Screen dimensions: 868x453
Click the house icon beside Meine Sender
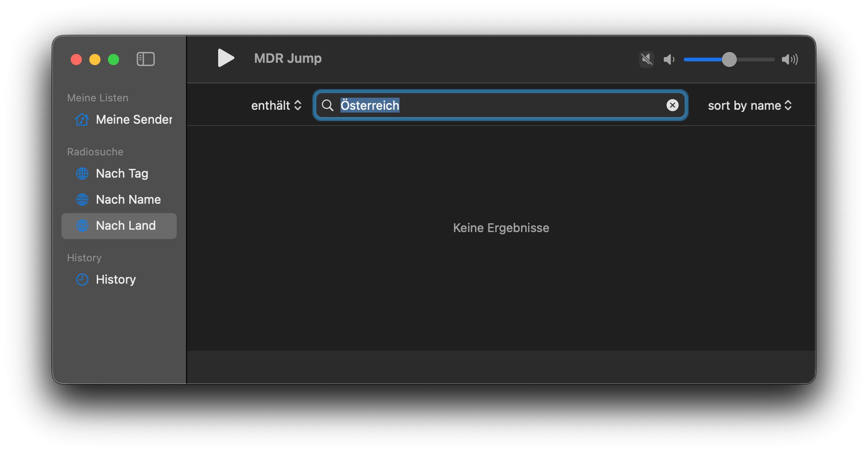(x=82, y=120)
